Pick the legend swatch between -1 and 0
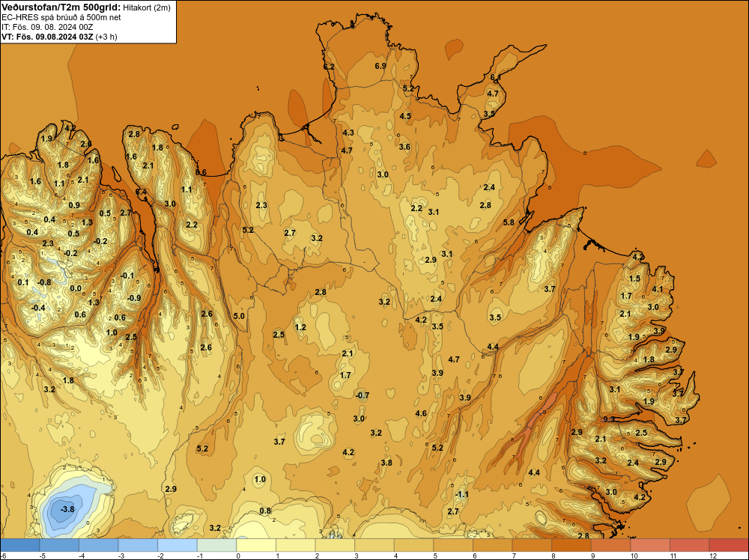The width and height of the screenshot is (749, 560). coord(217,545)
